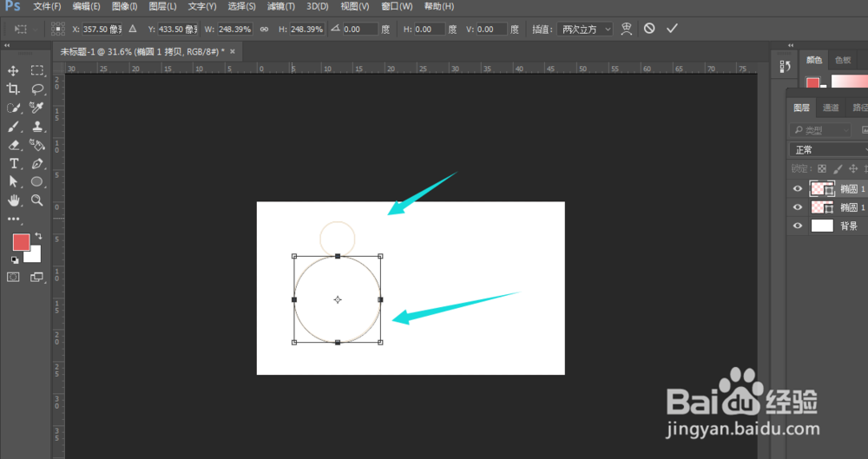Viewport: 868px width, 459px height.
Task: Toggle Quick Mask mode
Action: pyautogui.click(x=13, y=277)
